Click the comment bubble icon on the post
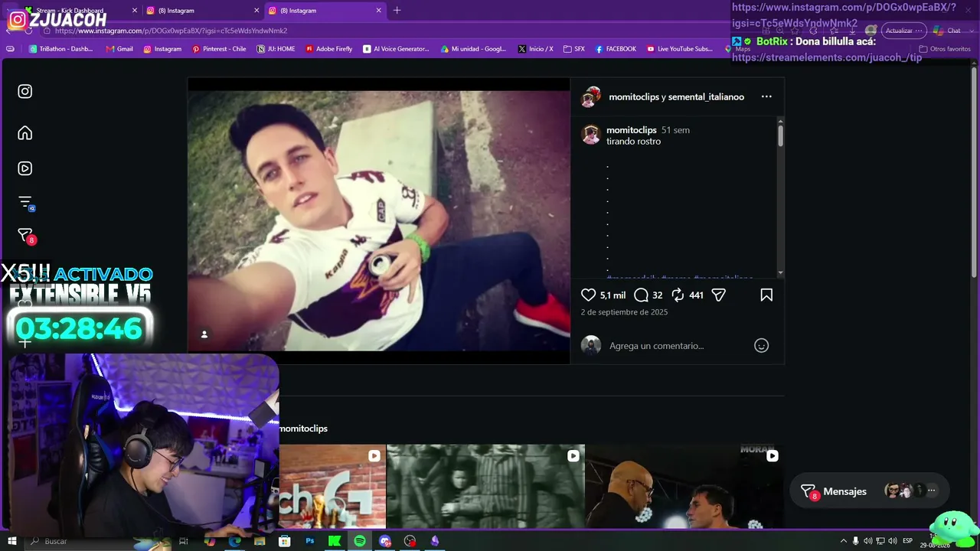The image size is (980, 551). [x=641, y=295]
